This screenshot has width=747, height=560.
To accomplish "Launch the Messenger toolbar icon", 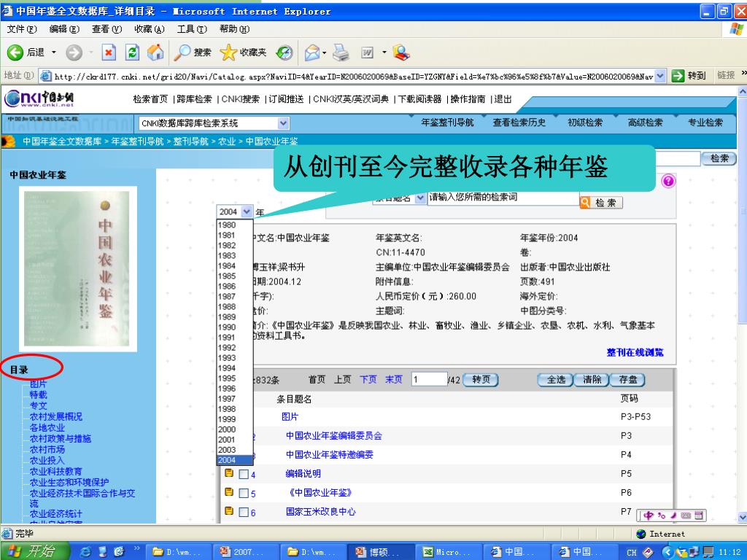I will tap(401, 52).
